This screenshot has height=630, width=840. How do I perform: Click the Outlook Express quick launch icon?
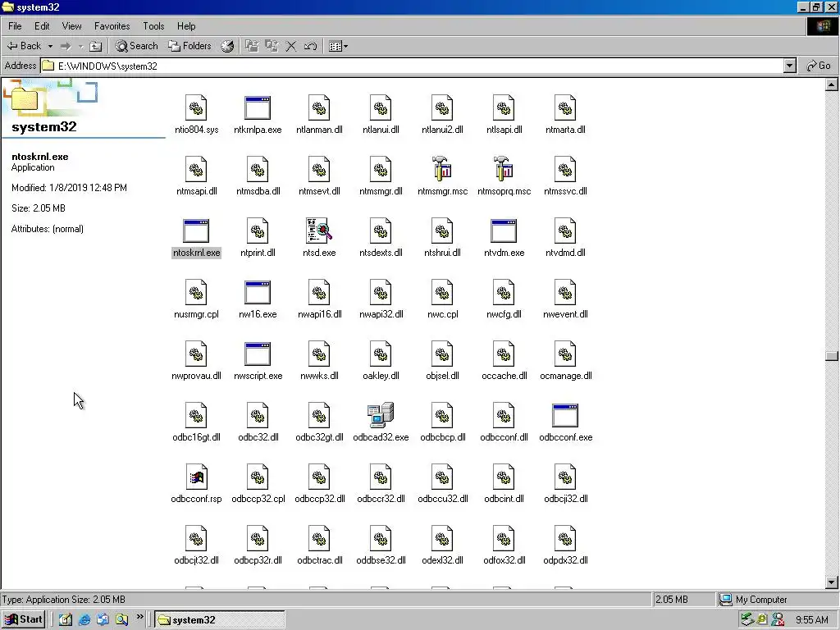(103, 620)
